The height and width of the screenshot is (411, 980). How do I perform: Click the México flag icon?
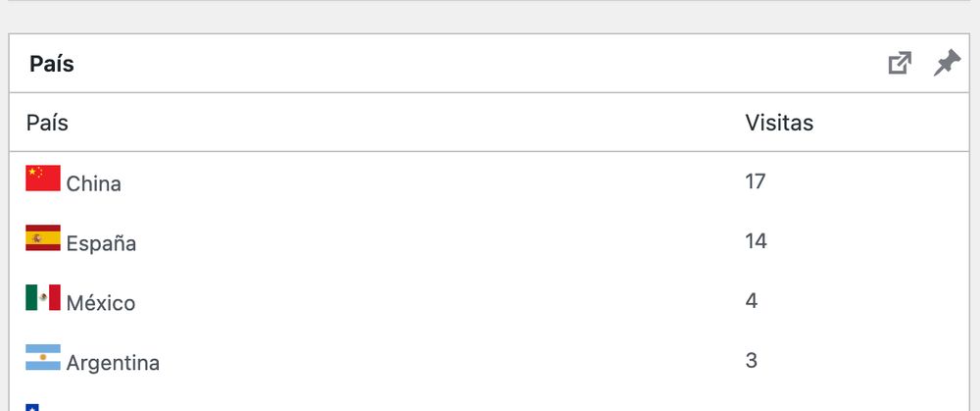pyautogui.click(x=43, y=297)
